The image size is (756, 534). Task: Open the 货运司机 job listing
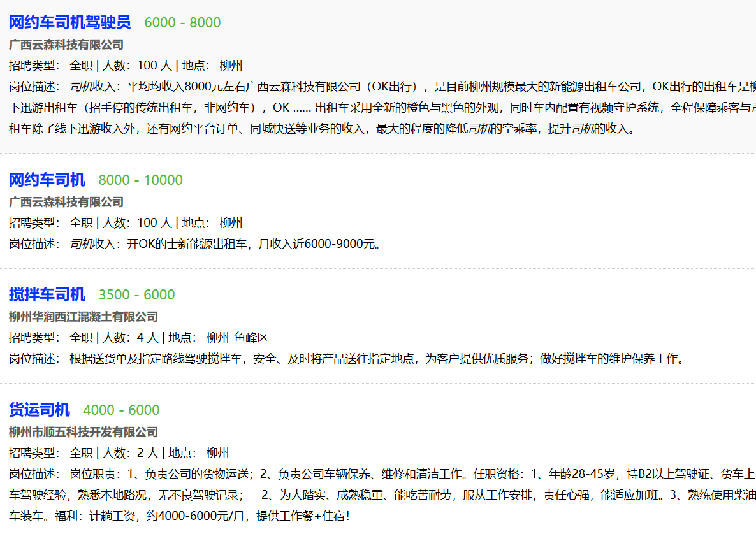39,410
